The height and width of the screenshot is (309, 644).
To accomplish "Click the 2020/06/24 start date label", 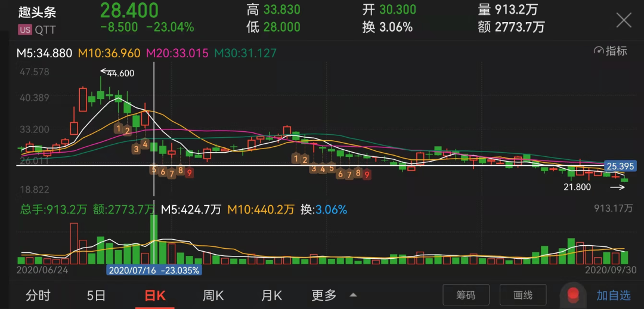I will [x=42, y=270].
